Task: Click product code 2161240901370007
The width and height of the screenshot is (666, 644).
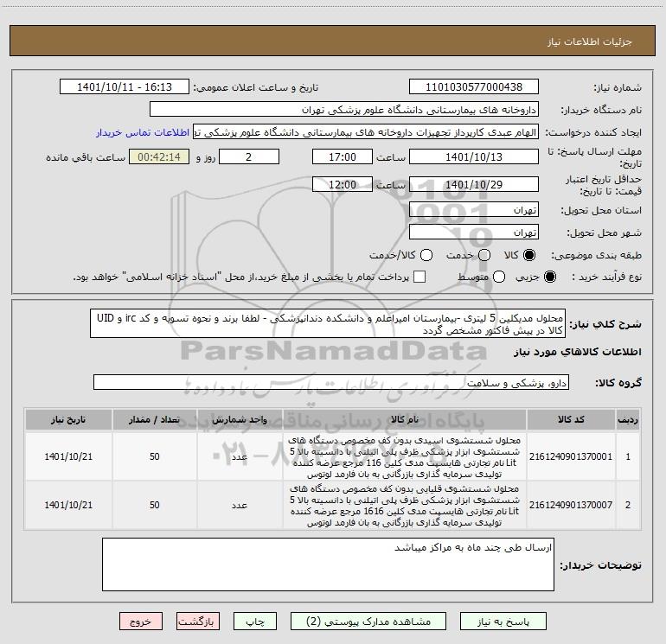Action: (x=571, y=505)
